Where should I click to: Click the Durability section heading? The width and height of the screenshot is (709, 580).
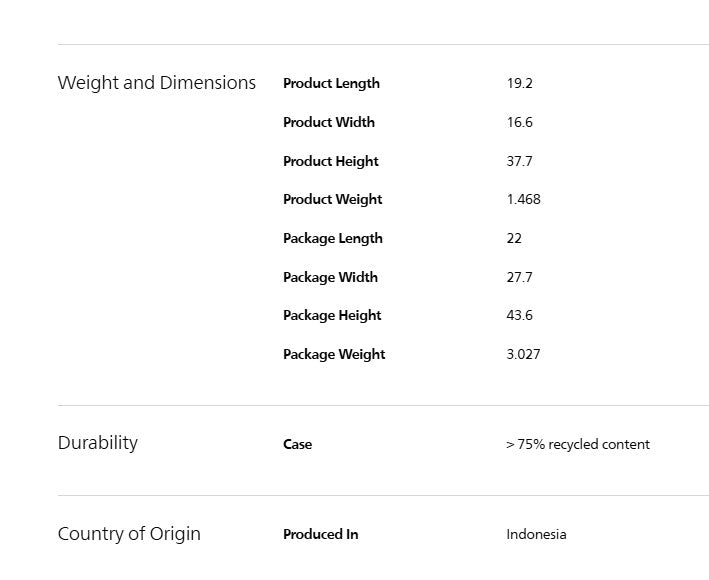(98, 443)
